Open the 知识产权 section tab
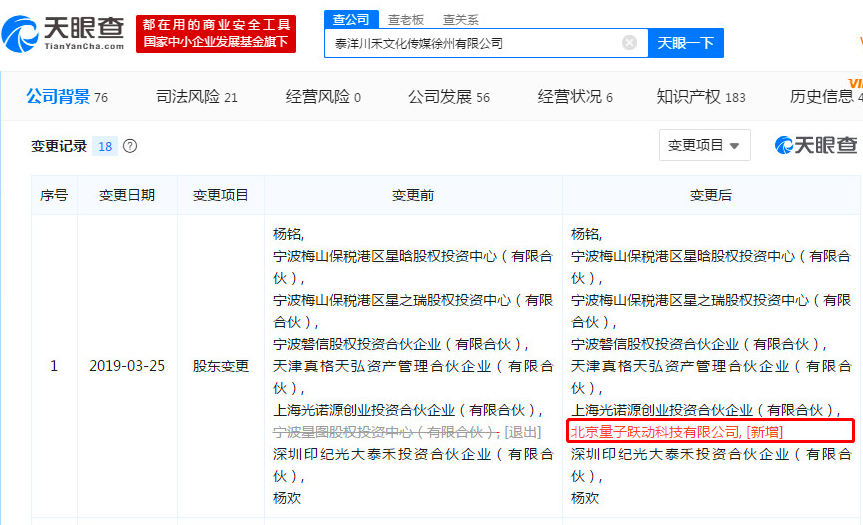Image resolution: width=863 pixels, height=525 pixels. coord(701,97)
